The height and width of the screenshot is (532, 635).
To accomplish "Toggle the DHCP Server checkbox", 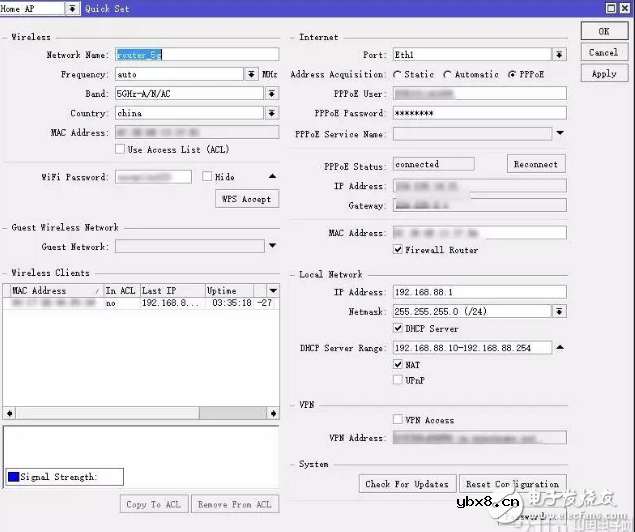I will 398,328.
